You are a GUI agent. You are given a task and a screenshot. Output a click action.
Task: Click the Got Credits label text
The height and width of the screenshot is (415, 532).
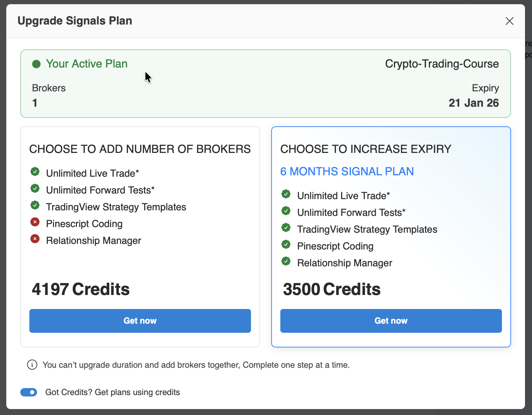(x=113, y=392)
